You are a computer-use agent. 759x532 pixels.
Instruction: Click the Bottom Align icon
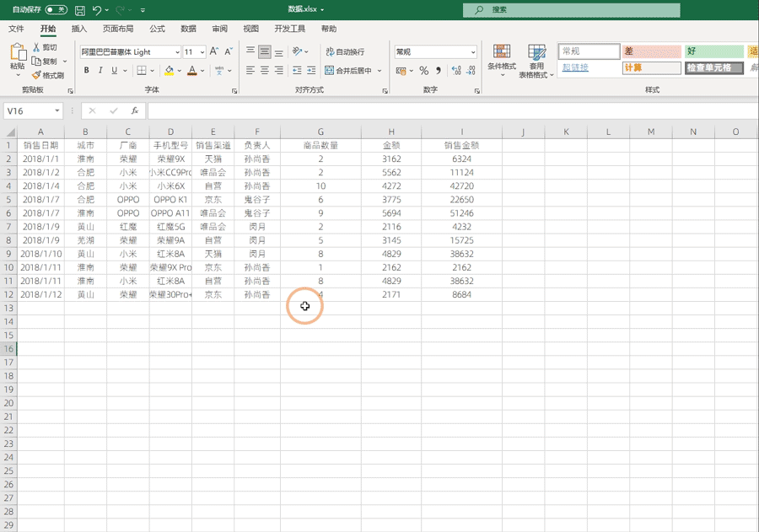(x=279, y=51)
